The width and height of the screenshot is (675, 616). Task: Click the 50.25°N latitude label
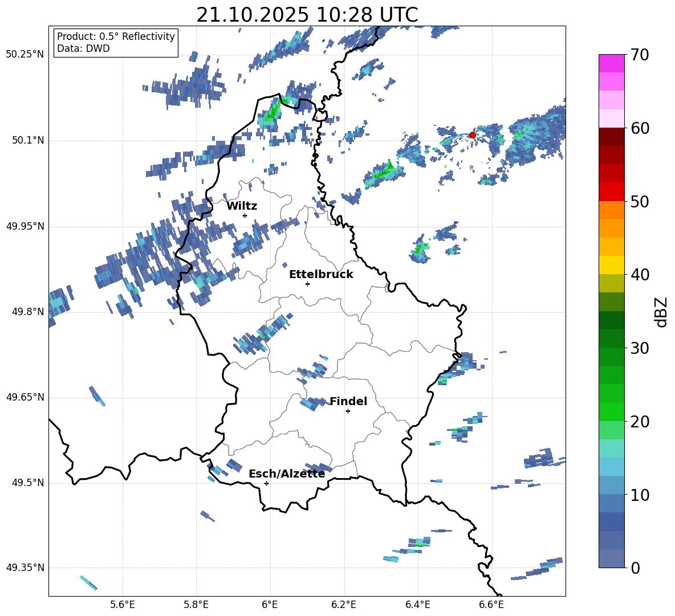pyautogui.click(x=25, y=55)
